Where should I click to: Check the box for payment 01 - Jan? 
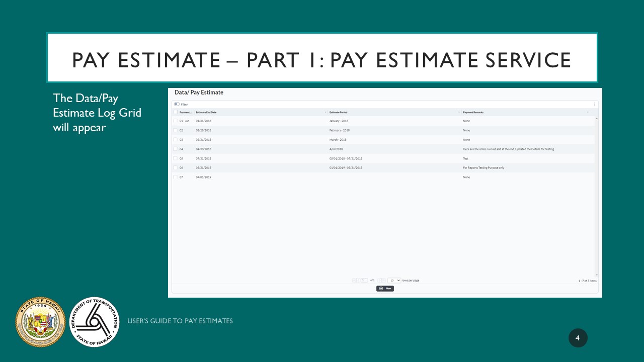pos(175,121)
